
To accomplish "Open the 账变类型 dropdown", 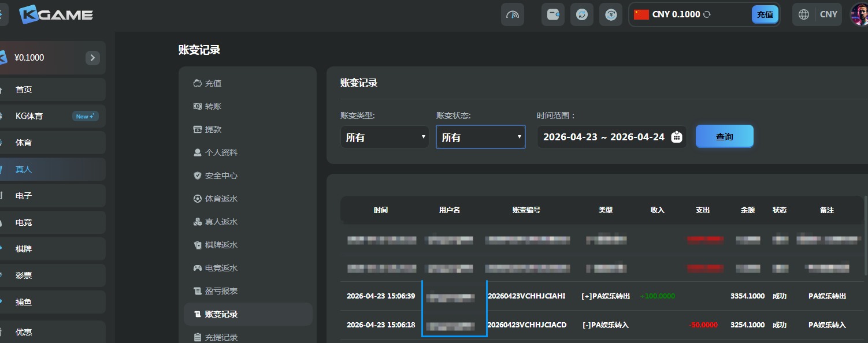I will click(x=385, y=137).
